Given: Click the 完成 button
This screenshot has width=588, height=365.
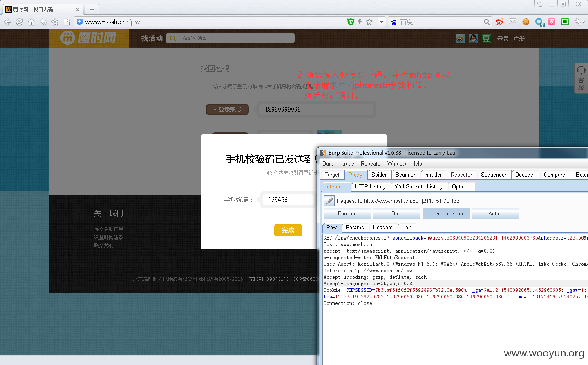Looking at the screenshot, I should [x=288, y=230].
